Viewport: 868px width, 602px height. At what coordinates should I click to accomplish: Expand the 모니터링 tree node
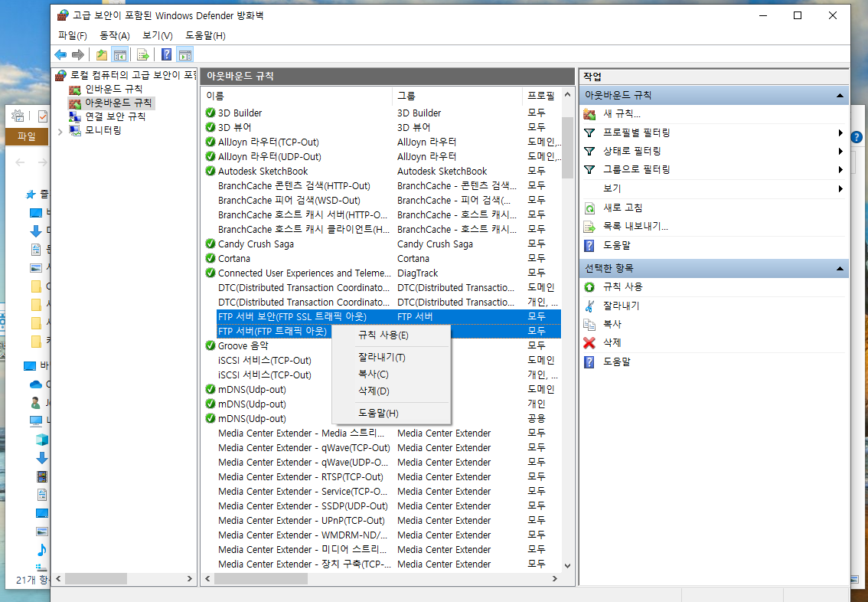click(x=60, y=131)
